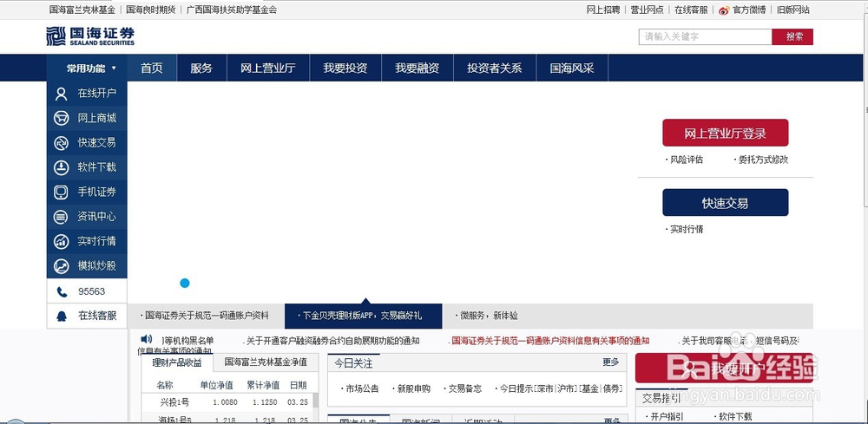
Task: Click the 我要开户 red button
Action: pyautogui.click(x=724, y=368)
